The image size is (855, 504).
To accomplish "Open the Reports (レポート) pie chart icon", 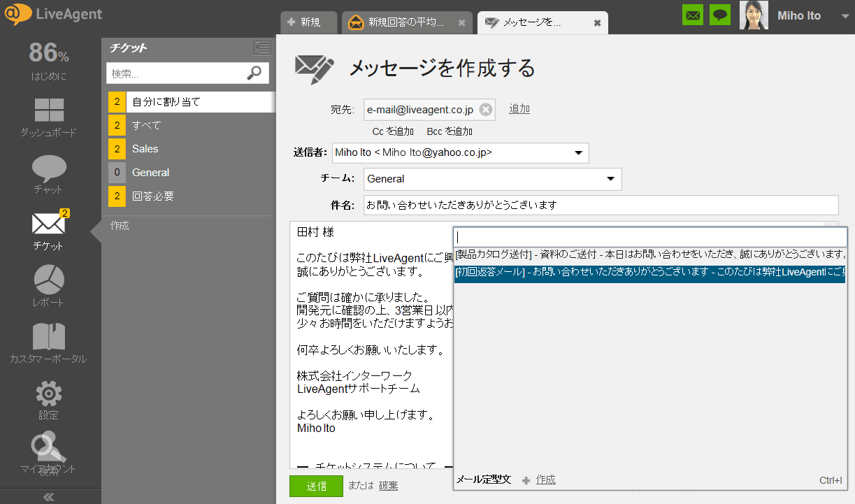I will pos(49,280).
